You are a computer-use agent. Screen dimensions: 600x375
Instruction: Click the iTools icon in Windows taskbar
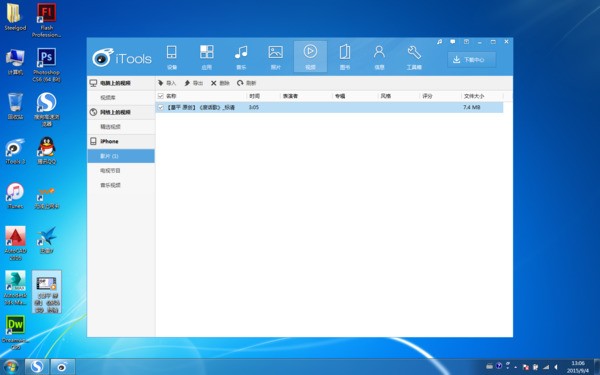62,367
